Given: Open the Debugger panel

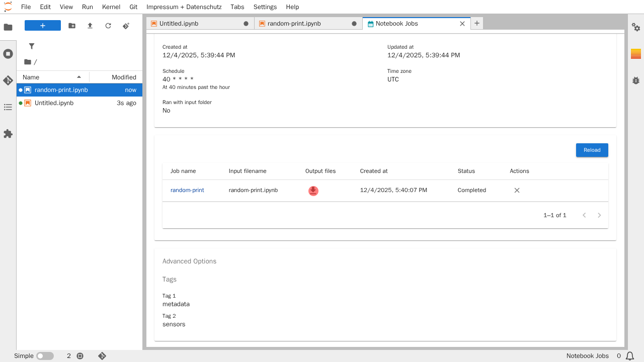Looking at the screenshot, I should 636,80.
